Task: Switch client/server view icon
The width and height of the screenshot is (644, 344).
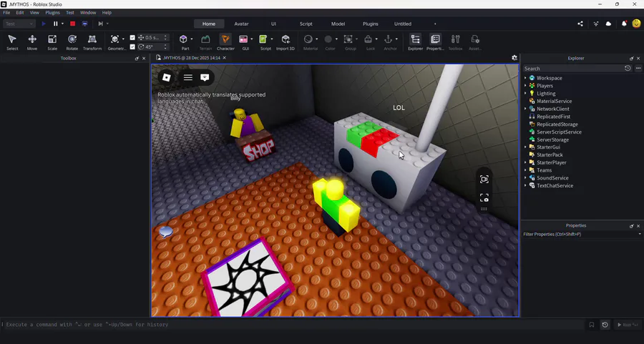Action: (x=84, y=24)
